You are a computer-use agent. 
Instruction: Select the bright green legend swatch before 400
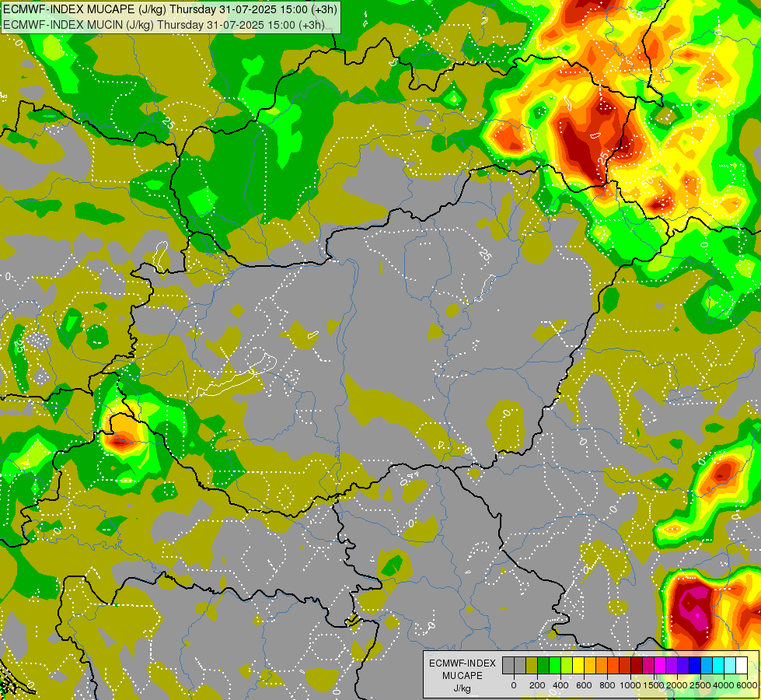pyautogui.click(x=555, y=666)
